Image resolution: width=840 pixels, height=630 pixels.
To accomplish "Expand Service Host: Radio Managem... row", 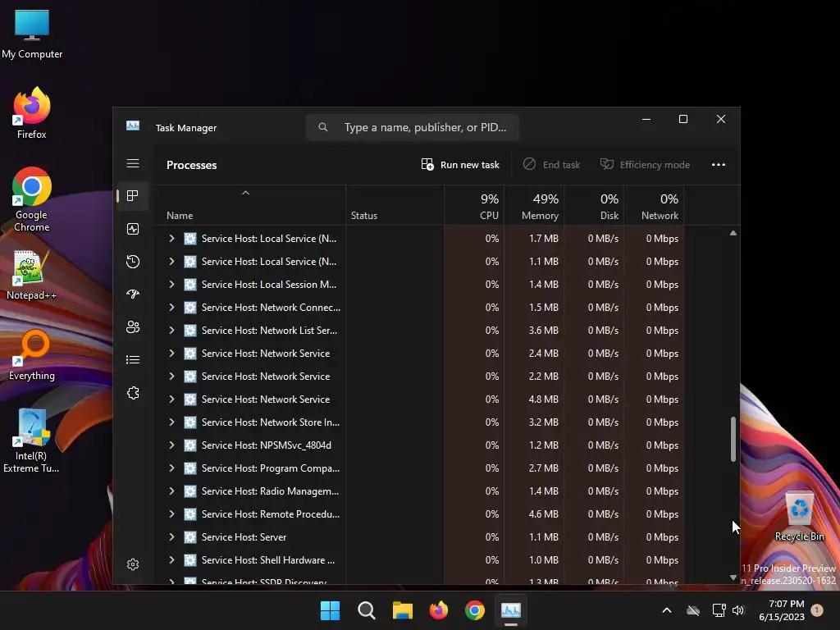I will (171, 491).
